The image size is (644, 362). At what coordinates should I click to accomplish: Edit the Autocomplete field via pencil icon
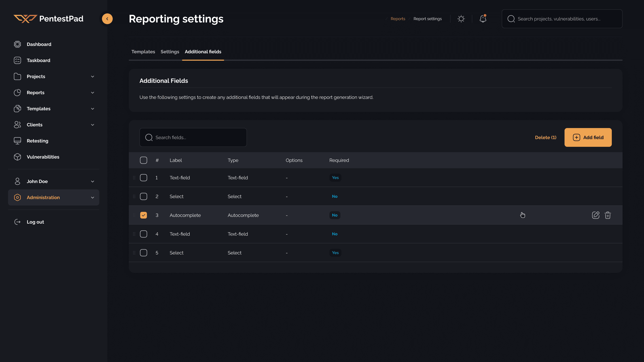click(x=596, y=215)
